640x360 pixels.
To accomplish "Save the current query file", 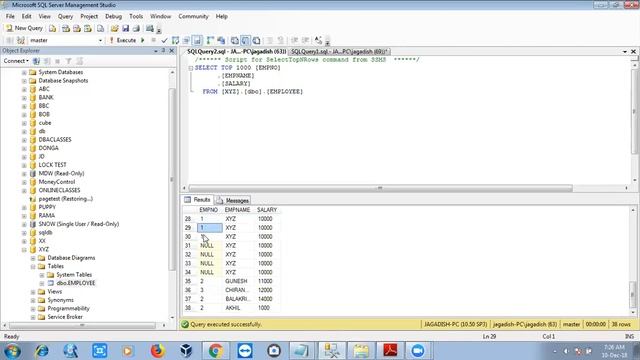I will (125, 29).
